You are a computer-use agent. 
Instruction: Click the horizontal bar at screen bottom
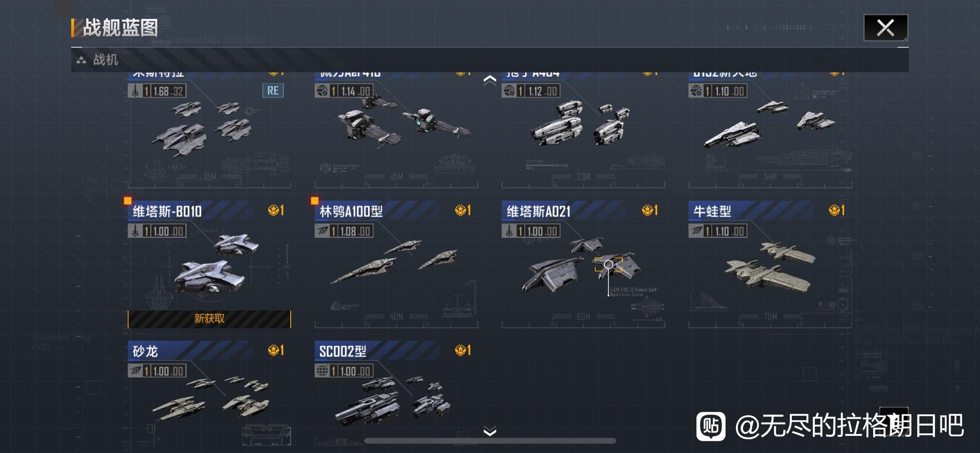point(490,441)
